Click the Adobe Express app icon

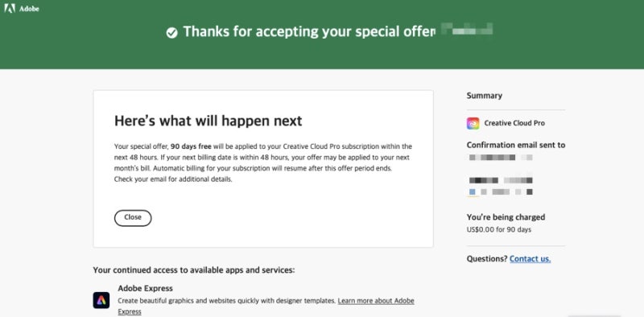click(101, 300)
